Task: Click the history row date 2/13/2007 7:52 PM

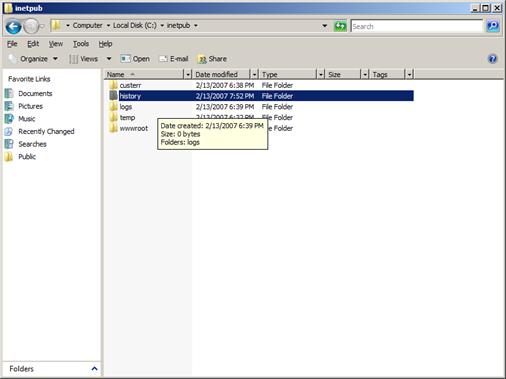Action: pos(225,96)
